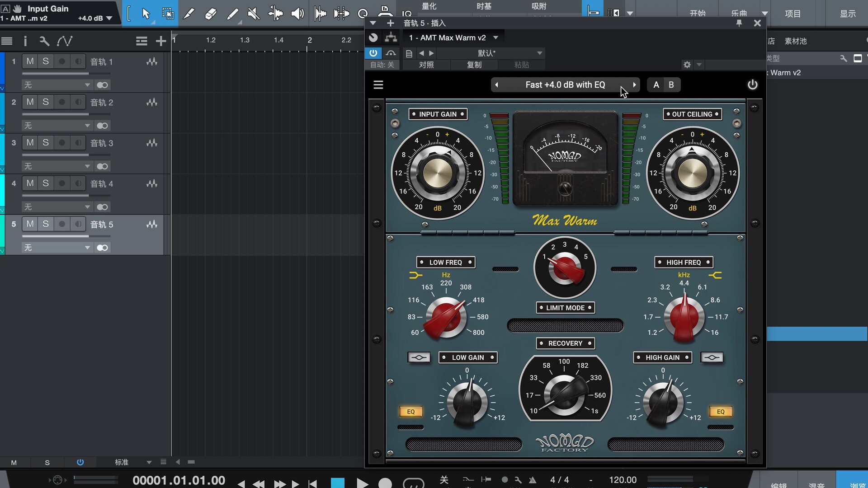Mute track 音轨 5
The height and width of the screenshot is (488, 868).
tap(30, 224)
